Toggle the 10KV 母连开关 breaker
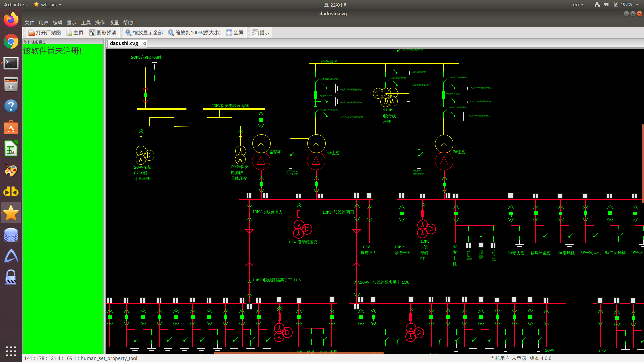The height and width of the screenshot is (362, 644). point(402,214)
